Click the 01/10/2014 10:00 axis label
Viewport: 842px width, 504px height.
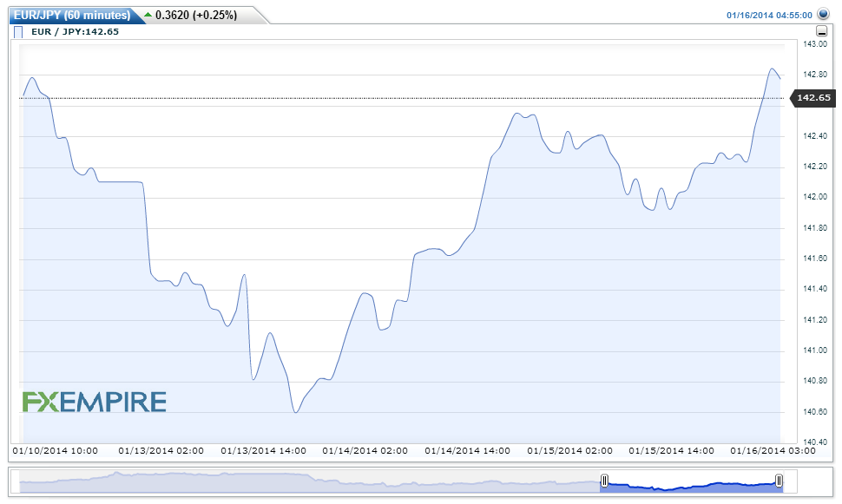[56, 451]
